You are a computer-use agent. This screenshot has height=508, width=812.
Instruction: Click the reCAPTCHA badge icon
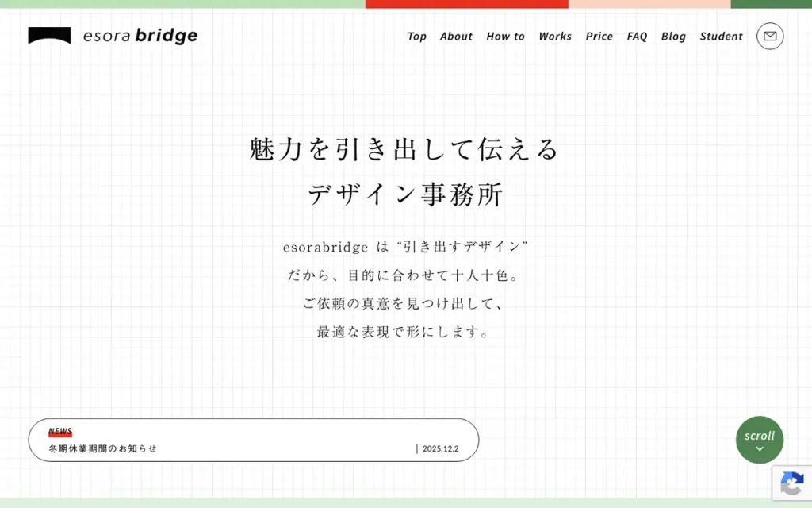[x=792, y=483]
